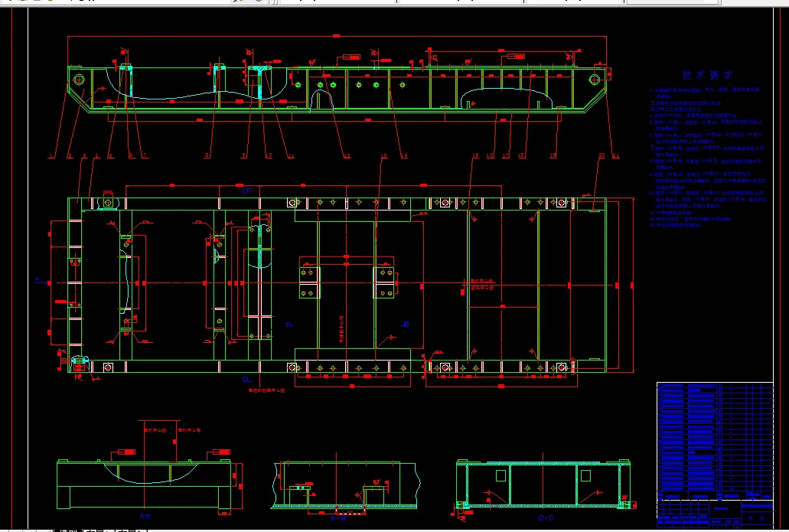Select the 技术要求 heading text
This screenshot has width=789, height=532.
coord(707,75)
